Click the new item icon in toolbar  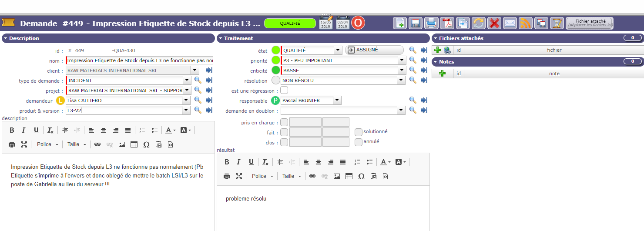400,23
